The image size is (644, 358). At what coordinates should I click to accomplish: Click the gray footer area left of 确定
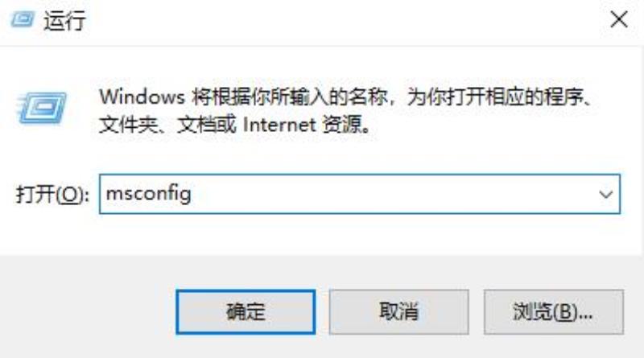pyautogui.click(x=86, y=312)
